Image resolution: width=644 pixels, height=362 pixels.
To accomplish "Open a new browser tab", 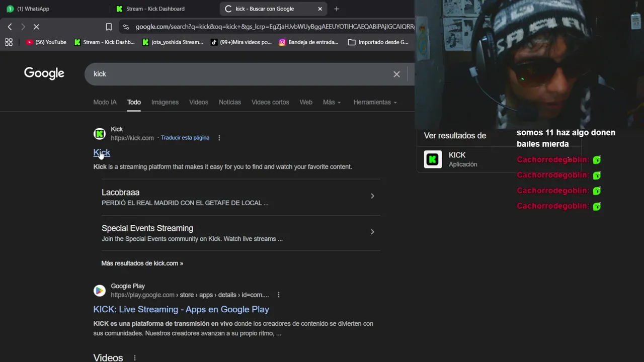I will [x=337, y=9].
